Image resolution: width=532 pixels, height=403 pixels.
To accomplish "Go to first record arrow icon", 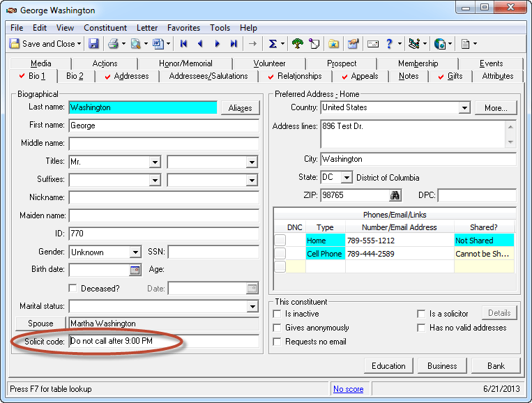I will [x=183, y=44].
